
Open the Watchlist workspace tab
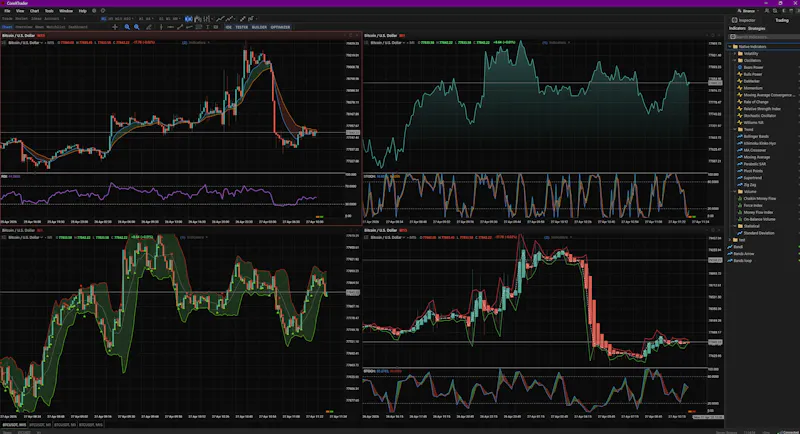coord(56,27)
